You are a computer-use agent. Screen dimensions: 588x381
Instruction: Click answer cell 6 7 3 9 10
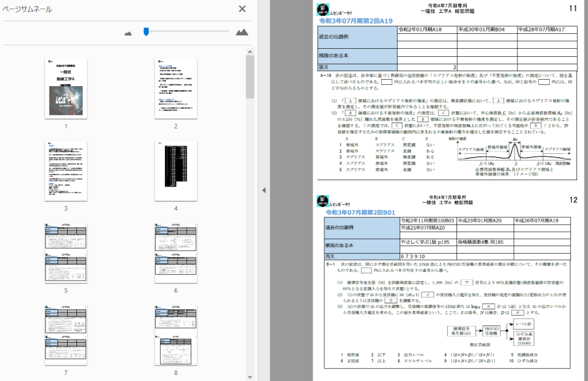pos(428,256)
